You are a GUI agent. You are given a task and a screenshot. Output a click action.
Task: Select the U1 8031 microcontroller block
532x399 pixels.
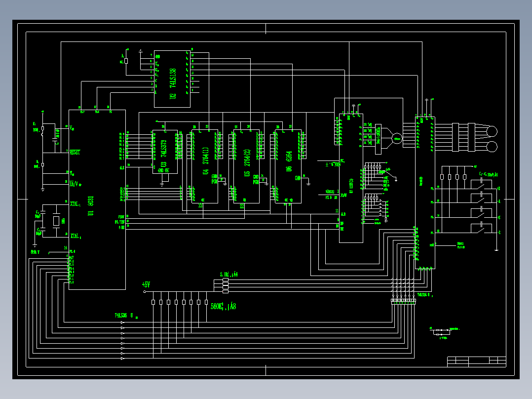pos(96,198)
